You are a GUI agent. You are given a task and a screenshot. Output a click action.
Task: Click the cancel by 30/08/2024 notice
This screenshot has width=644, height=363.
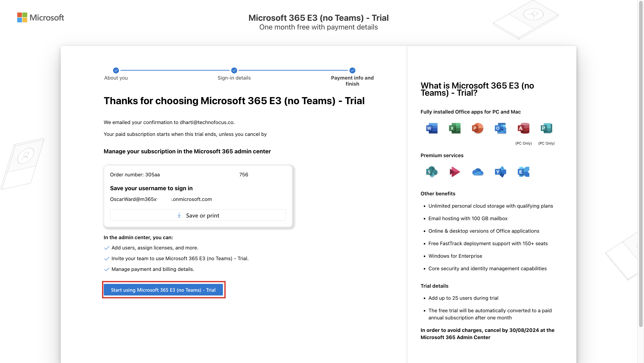[487, 333]
